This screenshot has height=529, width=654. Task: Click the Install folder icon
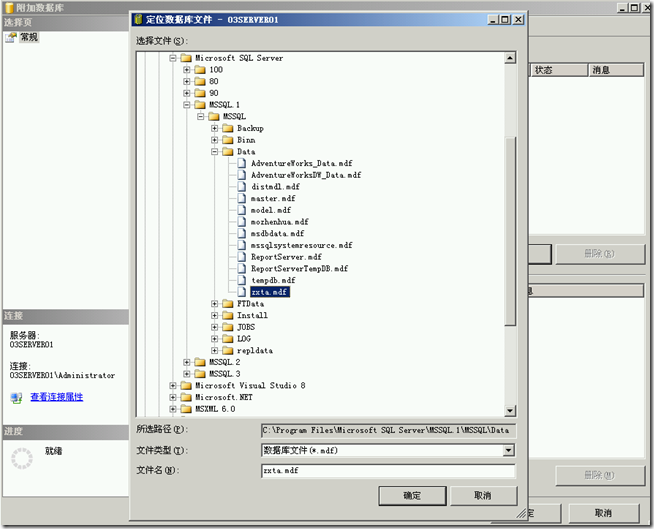tap(228, 315)
